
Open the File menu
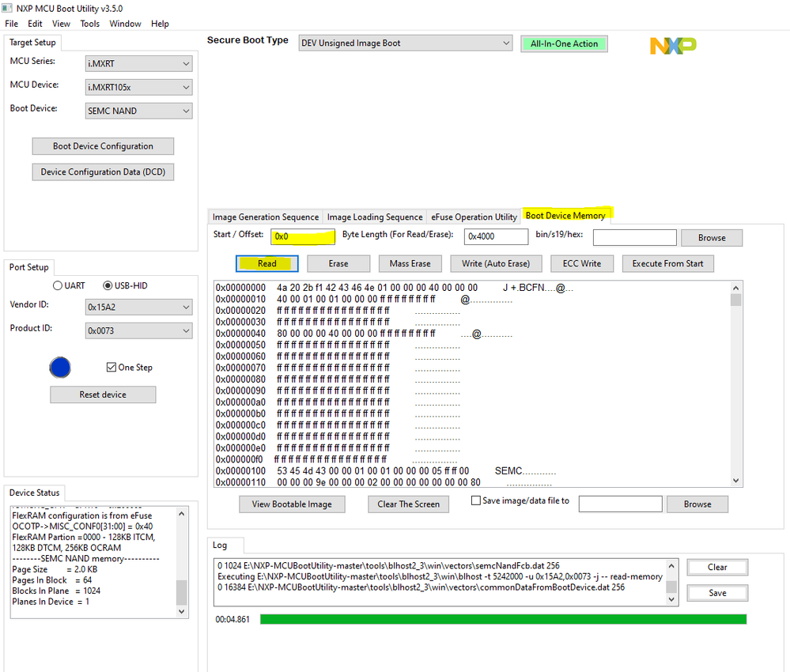pos(12,24)
